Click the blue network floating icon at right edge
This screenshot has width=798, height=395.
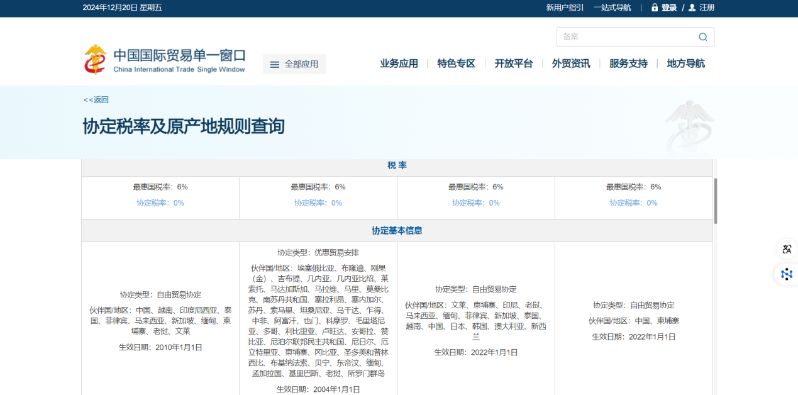787,274
